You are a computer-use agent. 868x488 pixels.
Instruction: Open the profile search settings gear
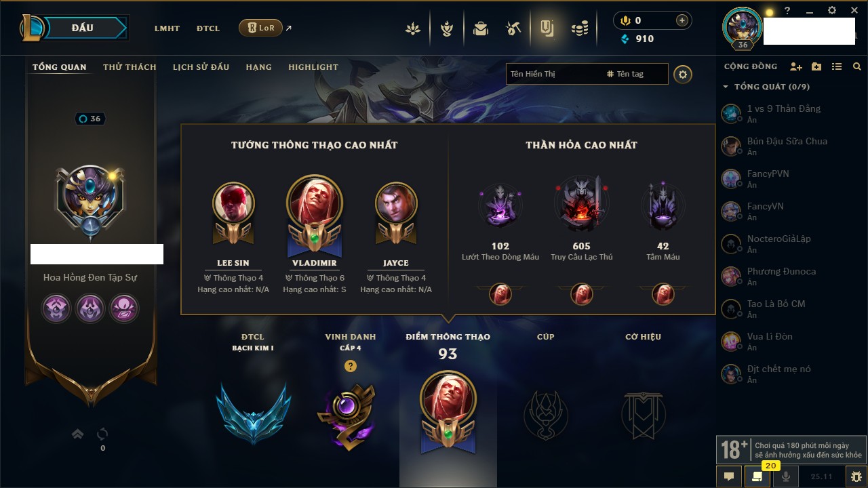[683, 75]
